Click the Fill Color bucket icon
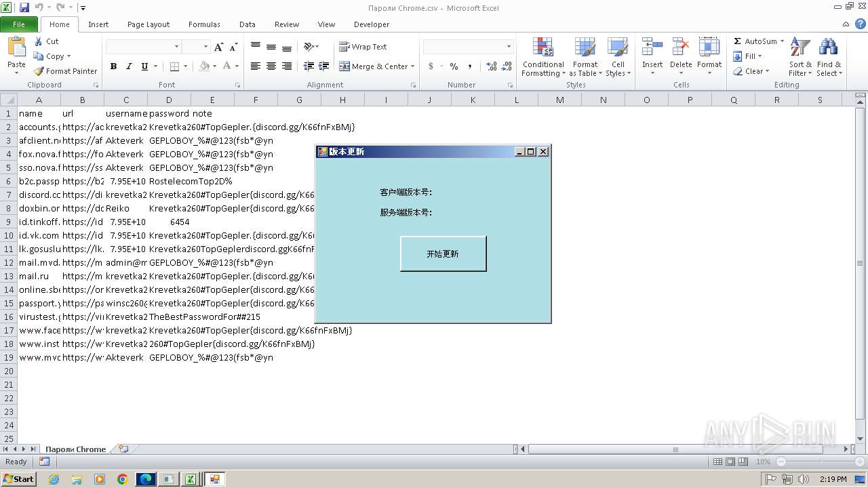The height and width of the screenshot is (488, 868). [x=204, y=66]
